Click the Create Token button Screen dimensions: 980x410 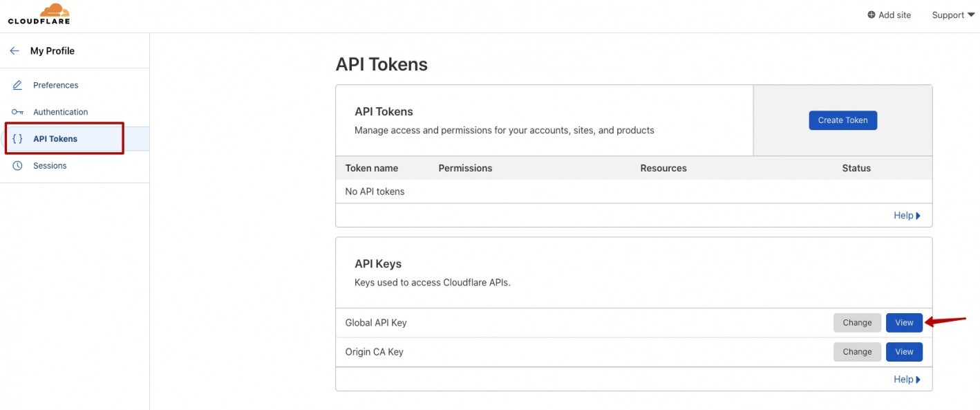842,120
